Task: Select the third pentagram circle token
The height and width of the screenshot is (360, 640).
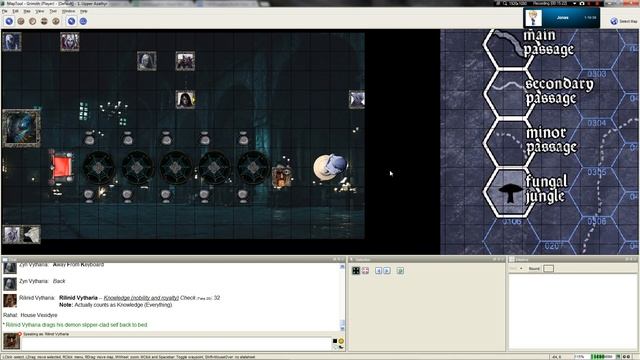Action: pyautogui.click(x=176, y=167)
